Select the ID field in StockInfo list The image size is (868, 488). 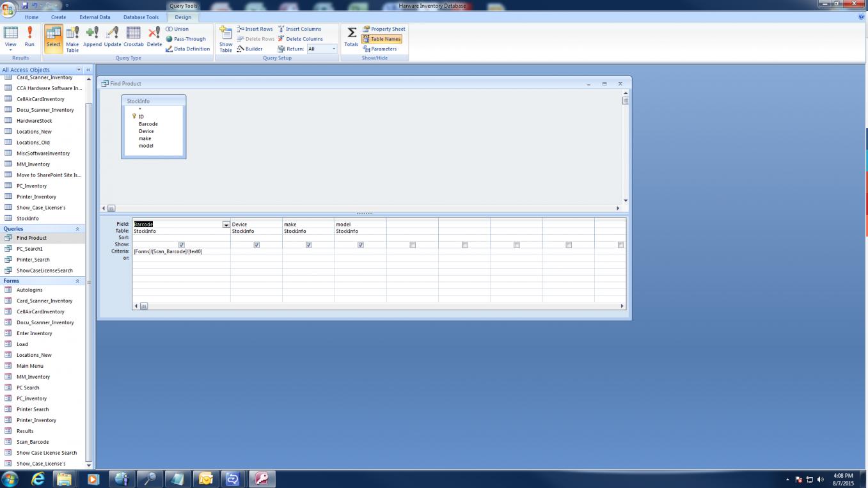pos(141,117)
